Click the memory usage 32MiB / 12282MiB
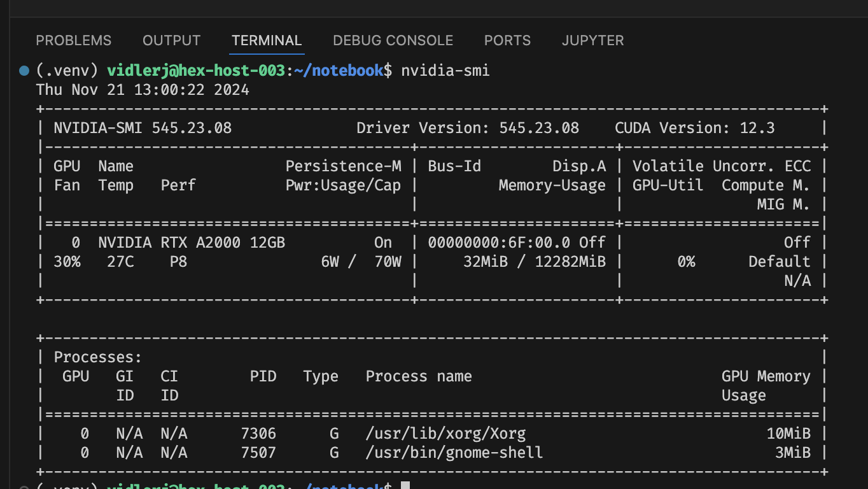 pos(535,262)
